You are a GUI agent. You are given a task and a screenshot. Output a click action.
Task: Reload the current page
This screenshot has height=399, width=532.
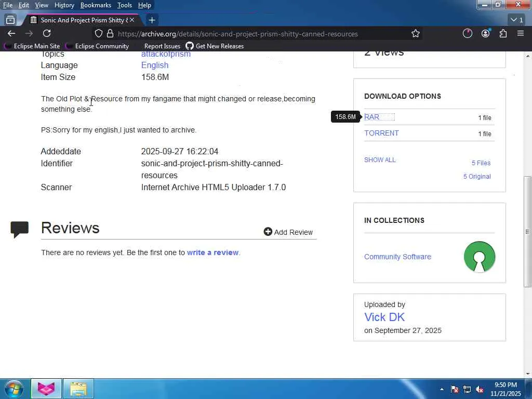[47, 33]
